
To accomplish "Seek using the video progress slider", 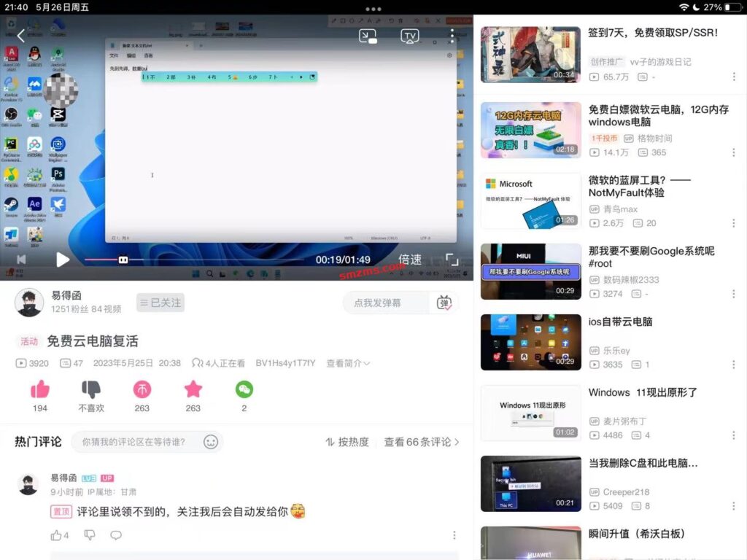I will [x=194, y=260].
